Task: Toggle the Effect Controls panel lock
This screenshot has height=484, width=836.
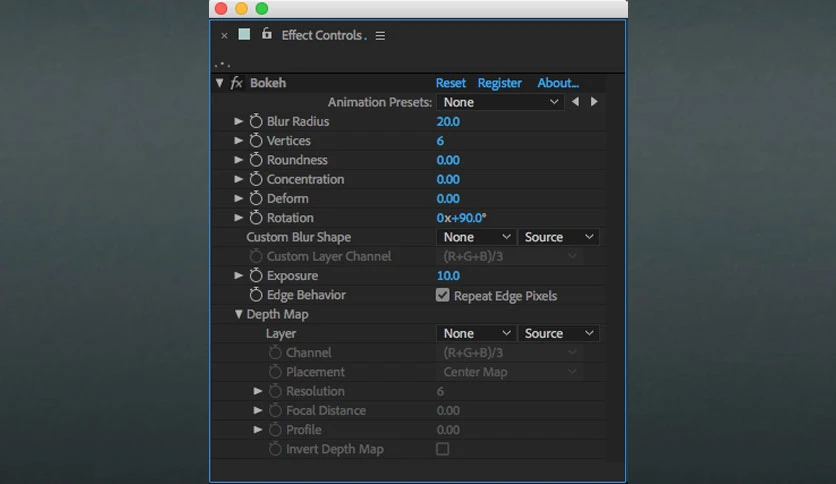Action: click(x=267, y=34)
